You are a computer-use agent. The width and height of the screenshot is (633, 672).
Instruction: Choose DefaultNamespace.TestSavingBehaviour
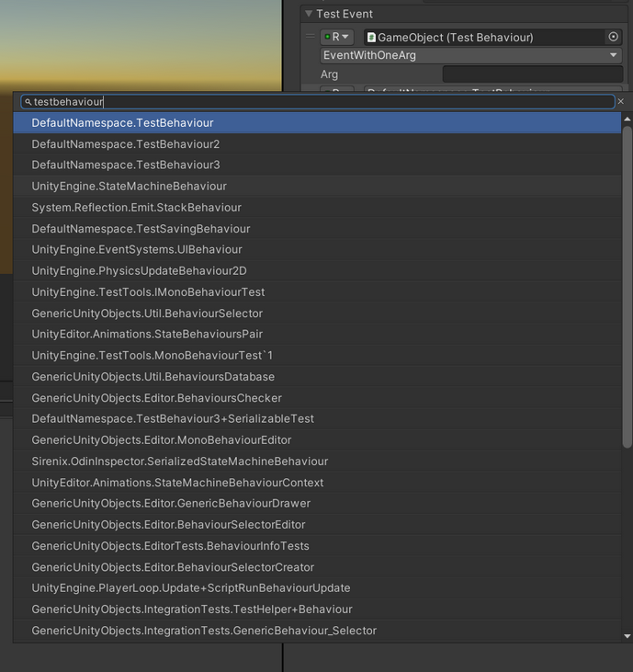pyautogui.click(x=317, y=228)
